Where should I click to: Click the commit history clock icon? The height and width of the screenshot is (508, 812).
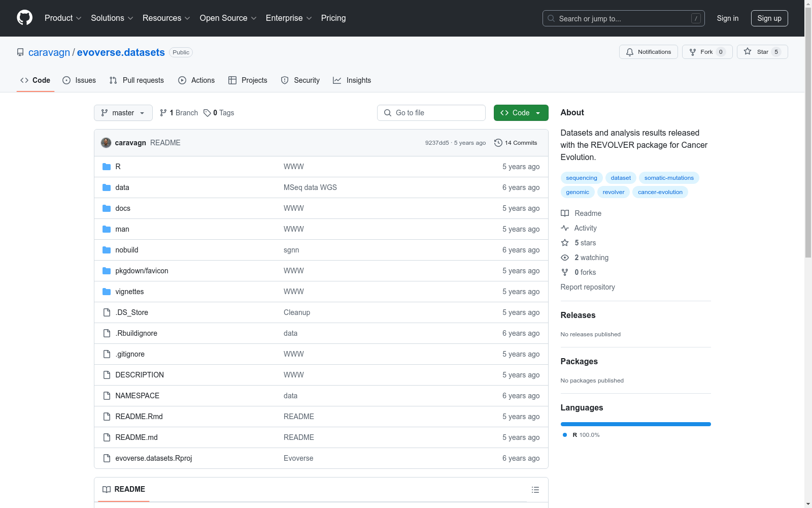click(x=498, y=143)
